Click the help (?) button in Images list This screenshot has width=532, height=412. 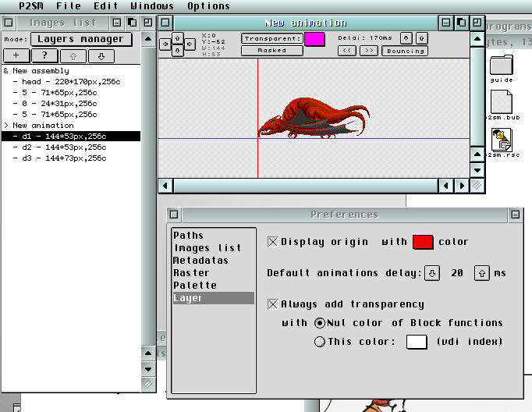44,56
